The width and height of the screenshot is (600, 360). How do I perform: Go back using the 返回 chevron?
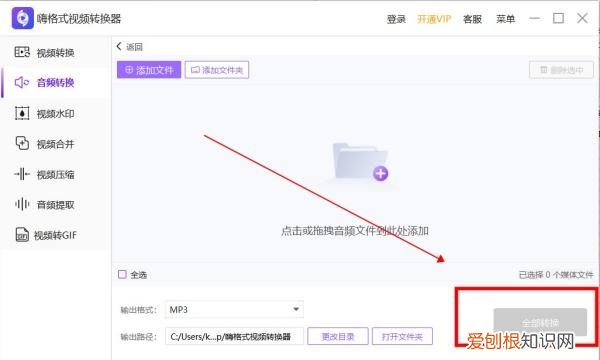point(119,46)
